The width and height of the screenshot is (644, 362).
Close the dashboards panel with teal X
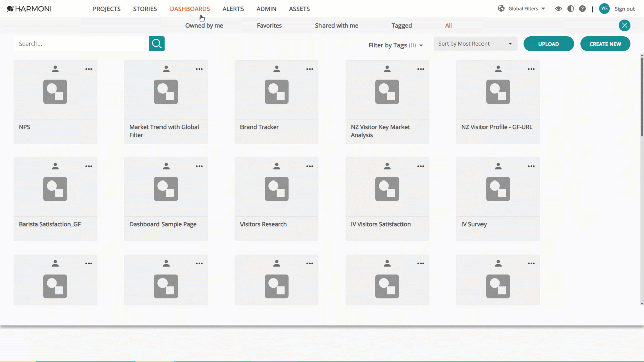coord(624,25)
